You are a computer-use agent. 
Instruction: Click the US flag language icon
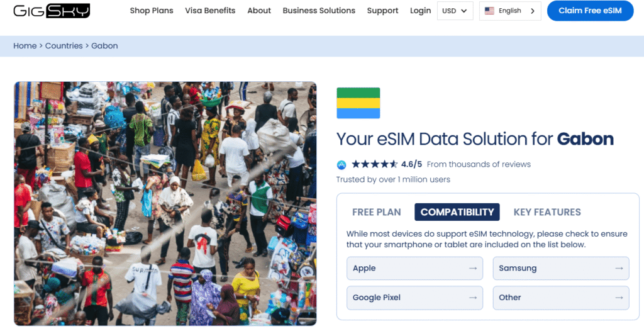coord(489,11)
